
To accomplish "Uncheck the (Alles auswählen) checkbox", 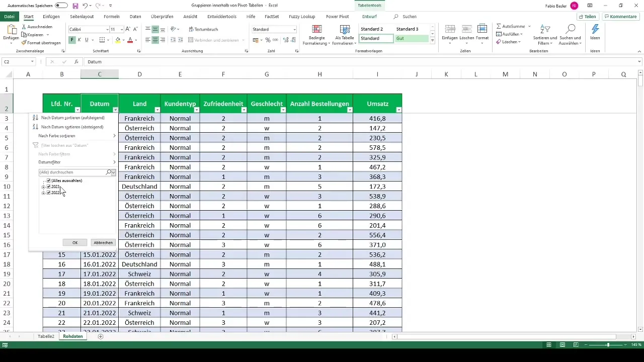I will pyautogui.click(x=48, y=180).
